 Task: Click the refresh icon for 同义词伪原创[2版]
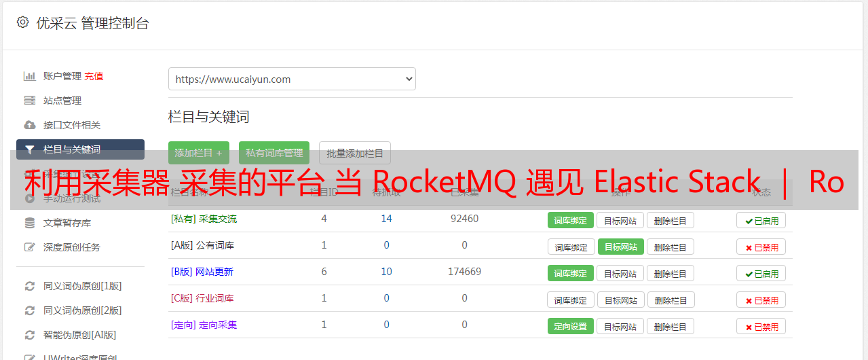[29, 310]
